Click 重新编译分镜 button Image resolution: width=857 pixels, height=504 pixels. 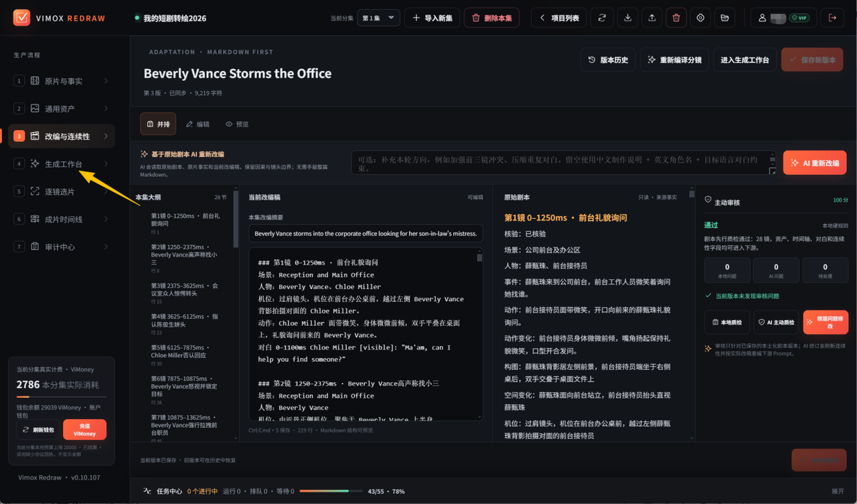tap(674, 60)
